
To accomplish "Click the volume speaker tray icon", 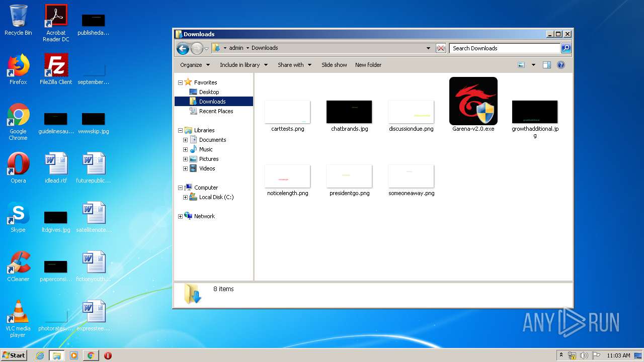I will pos(584,355).
